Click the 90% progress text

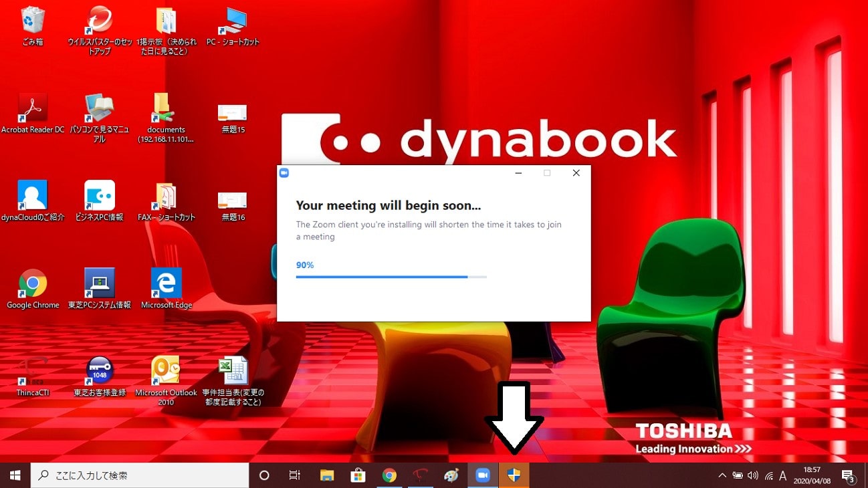coord(305,265)
